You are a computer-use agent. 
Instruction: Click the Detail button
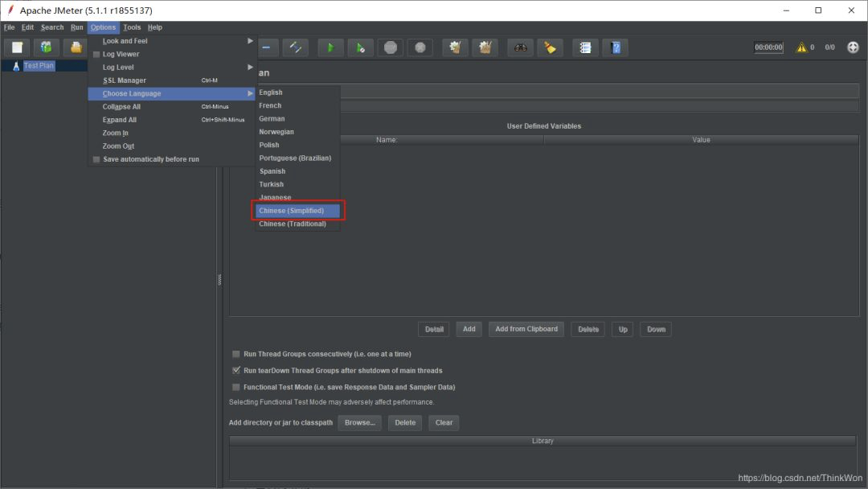click(434, 330)
